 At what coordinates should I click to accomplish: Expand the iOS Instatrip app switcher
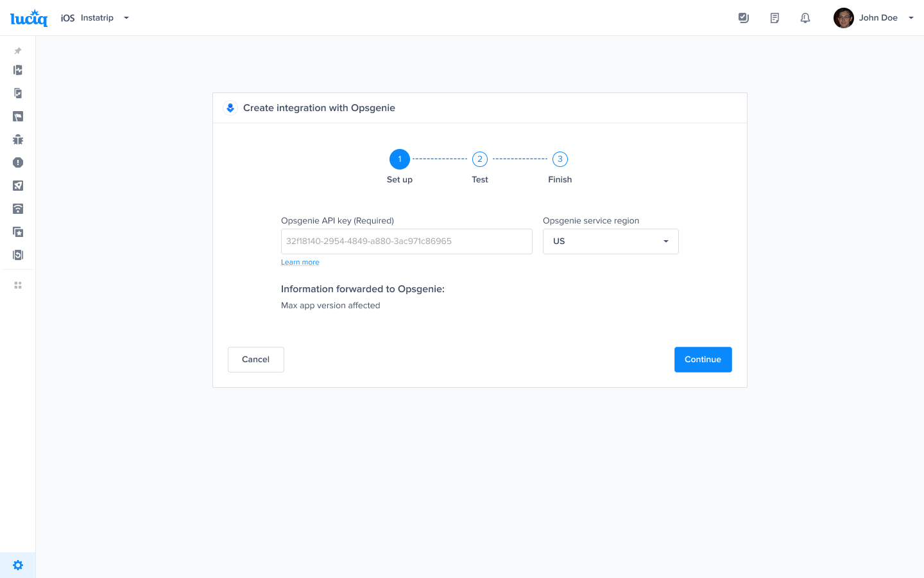[95, 18]
